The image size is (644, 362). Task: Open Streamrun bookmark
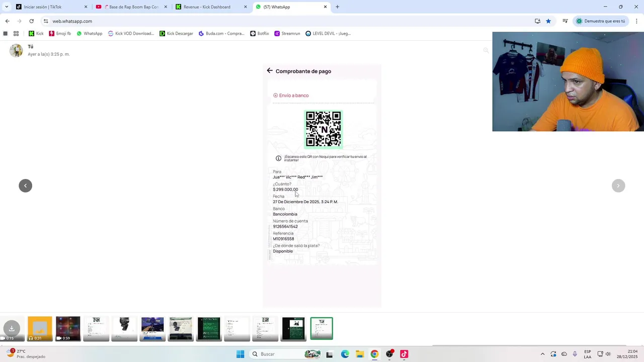pos(287,34)
